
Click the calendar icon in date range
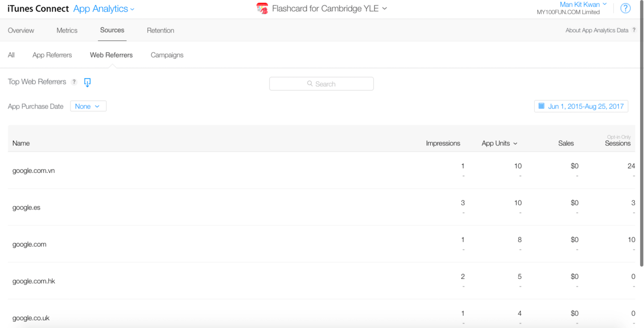click(x=541, y=106)
